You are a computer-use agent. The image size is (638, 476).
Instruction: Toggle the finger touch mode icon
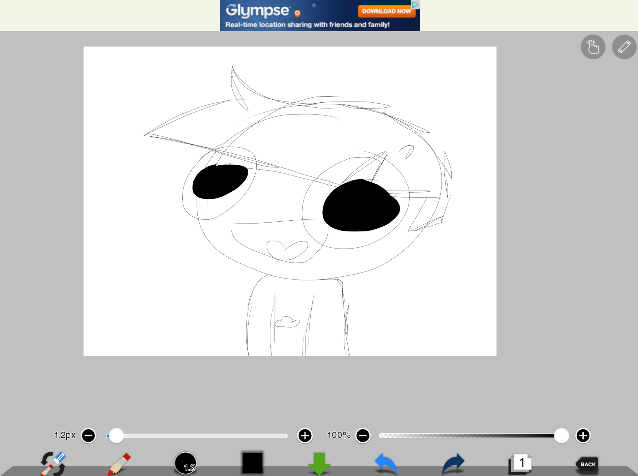(x=593, y=47)
